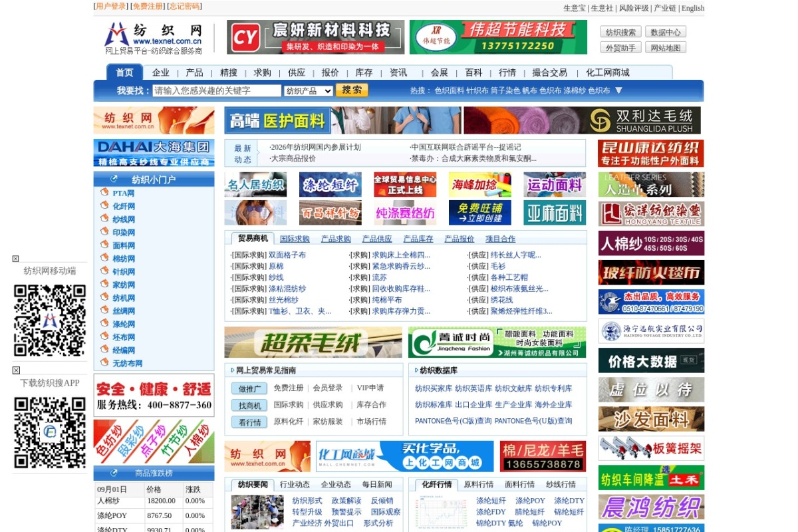The height and width of the screenshot is (532, 798).
Task: Open the 高端医护面料 banner
Action: pyautogui.click(x=341, y=120)
